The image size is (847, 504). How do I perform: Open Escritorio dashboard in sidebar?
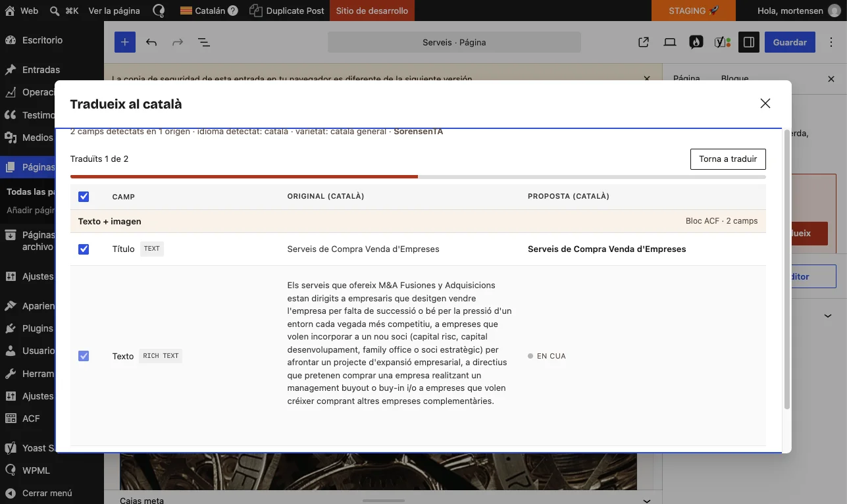click(x=42, y=40)
